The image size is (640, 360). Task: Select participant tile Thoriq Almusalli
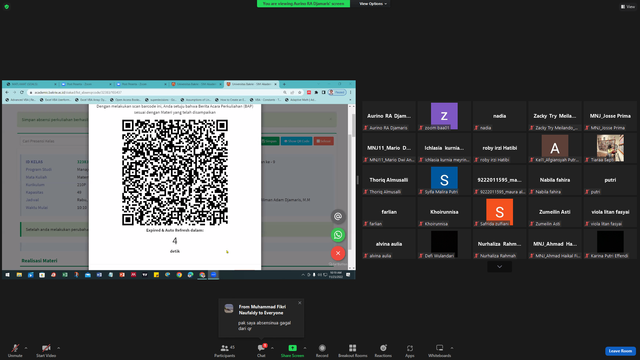389,180
